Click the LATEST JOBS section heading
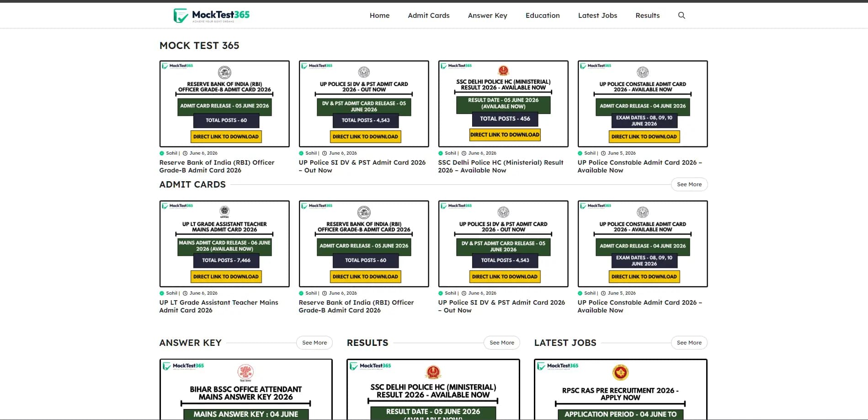 click(x=565, y=343)
